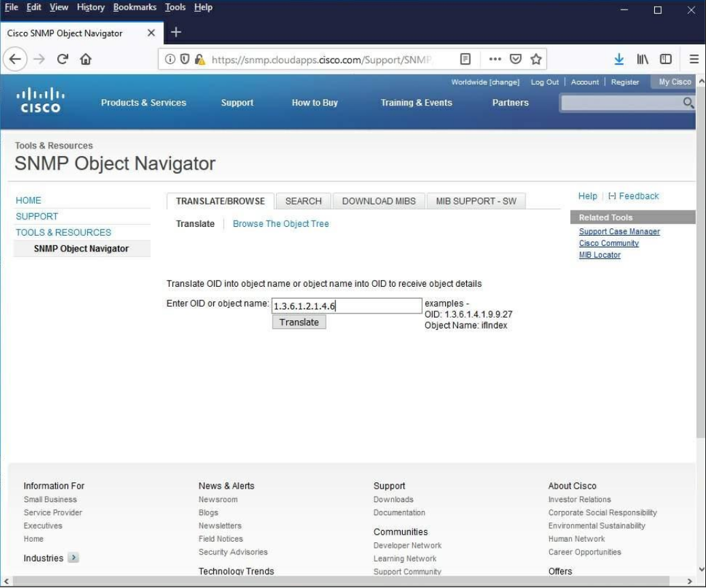The width and height of the screenshot is (706, 588).
Task: Open the View menu
Action: [x=59, y=7]
